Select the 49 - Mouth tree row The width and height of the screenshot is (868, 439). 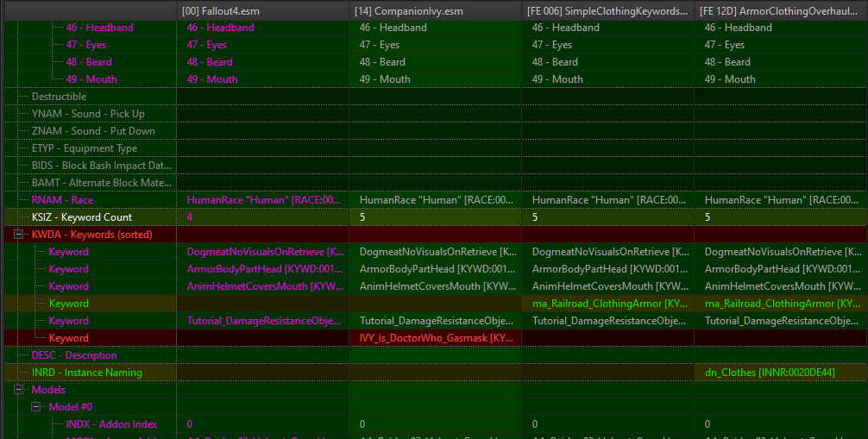[91, 78]
